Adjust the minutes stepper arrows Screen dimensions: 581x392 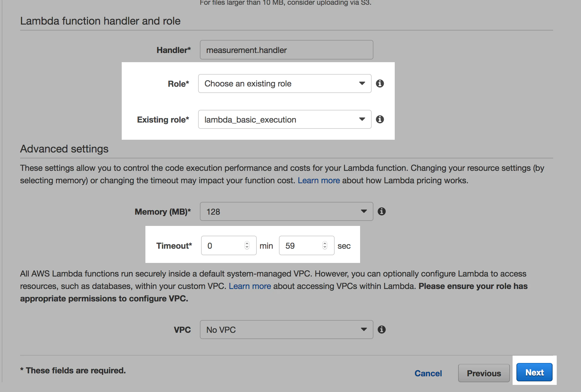click(x=247, y=245)
